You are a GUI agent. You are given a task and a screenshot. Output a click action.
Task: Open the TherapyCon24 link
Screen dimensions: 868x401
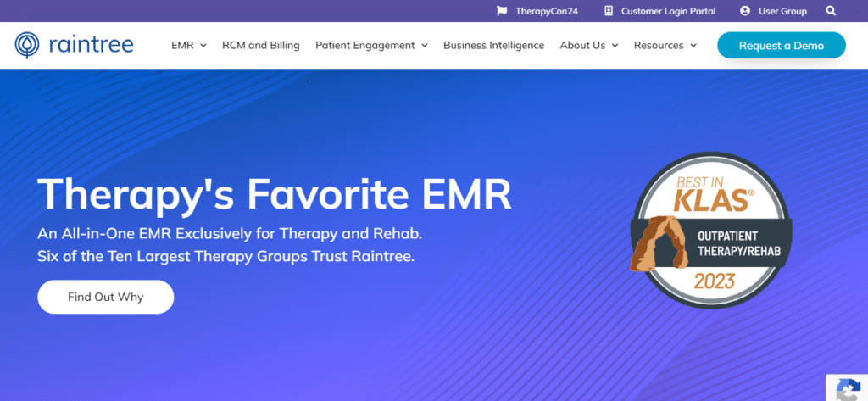click(x=547, y=11)
